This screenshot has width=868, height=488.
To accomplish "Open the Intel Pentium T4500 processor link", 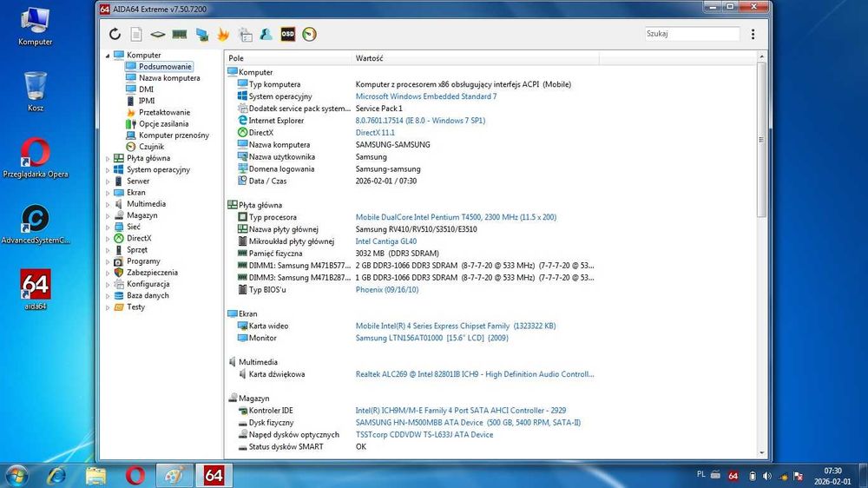I will [456, 217].
